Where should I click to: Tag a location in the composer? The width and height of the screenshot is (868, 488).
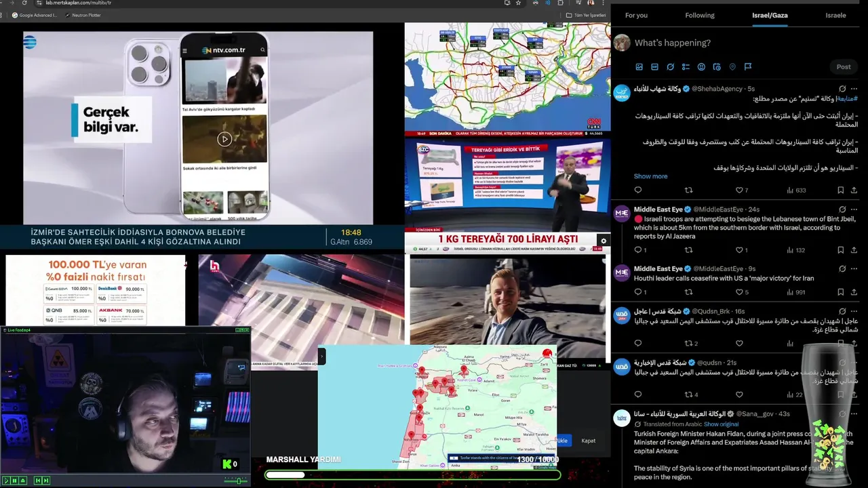pos(732,67)
